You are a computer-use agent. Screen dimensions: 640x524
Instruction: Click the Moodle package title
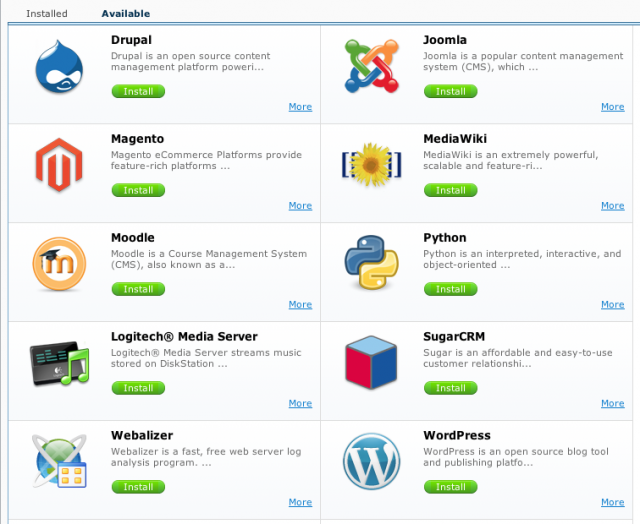point(133,238)
